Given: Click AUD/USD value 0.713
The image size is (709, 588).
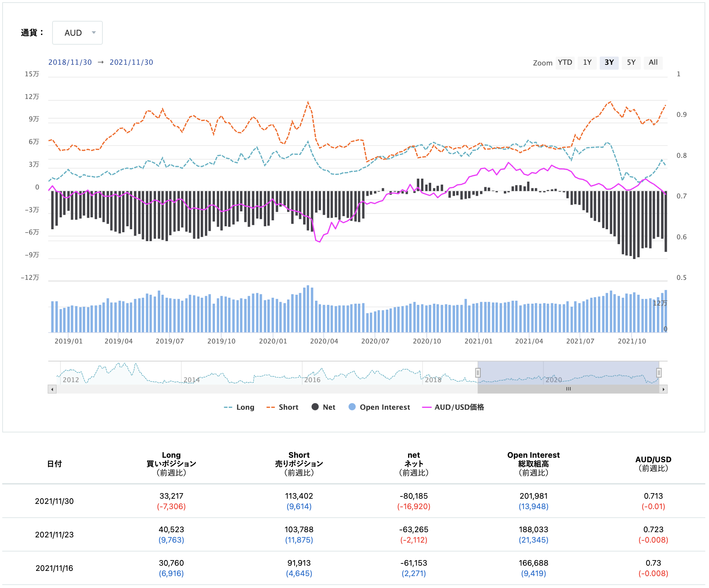Looking at the screenshot, I should 654,496.
